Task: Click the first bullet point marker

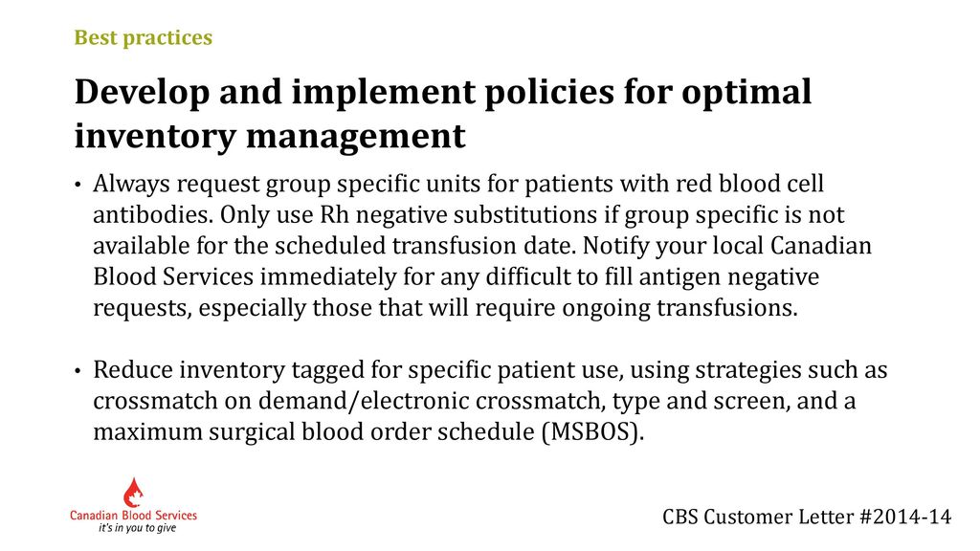Action: tap(78, 186)
